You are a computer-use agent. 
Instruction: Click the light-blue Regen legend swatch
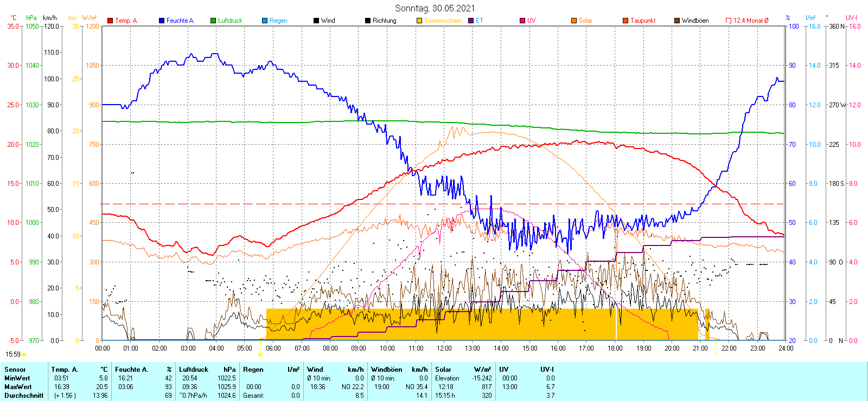coord(265,21)
